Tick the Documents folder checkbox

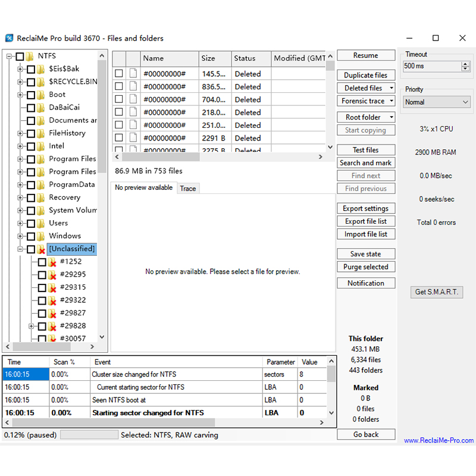pos(31,121)
